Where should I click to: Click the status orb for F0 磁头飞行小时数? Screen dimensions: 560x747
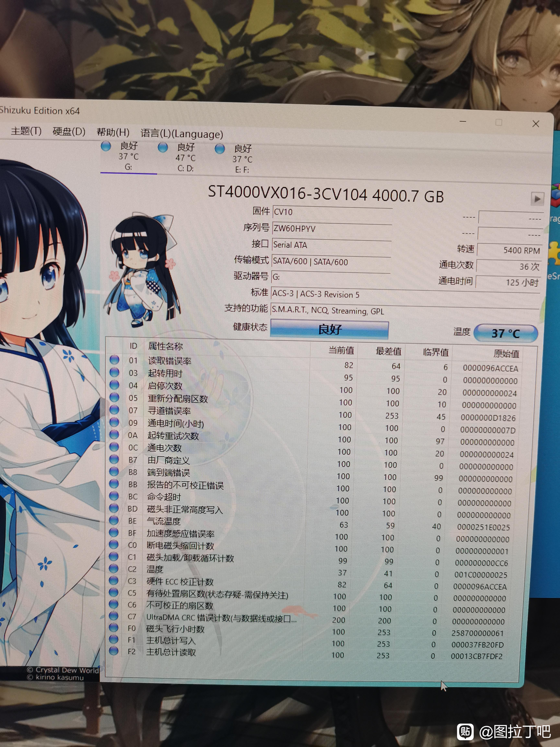pos(114,628)
